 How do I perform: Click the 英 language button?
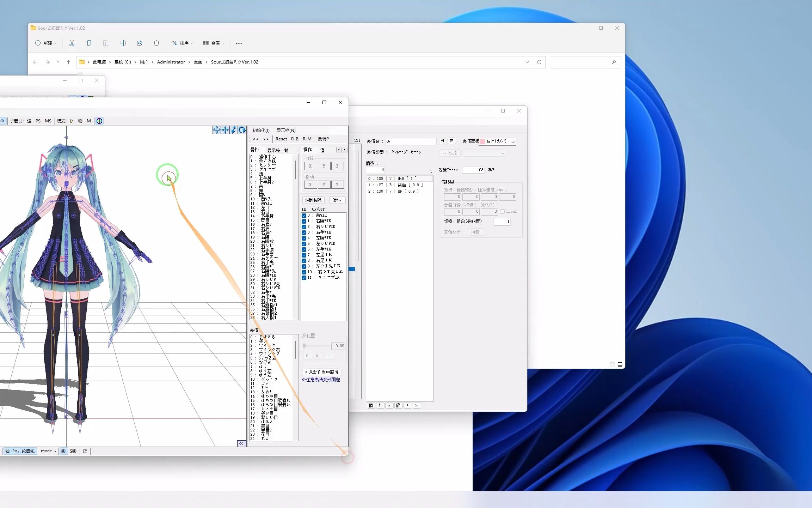(451, 141)
